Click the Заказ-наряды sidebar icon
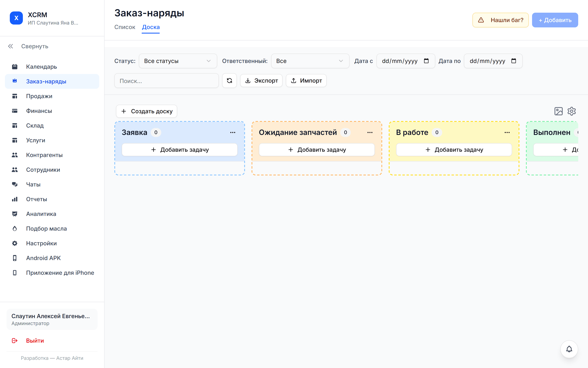588x368 pixels. 14,81
